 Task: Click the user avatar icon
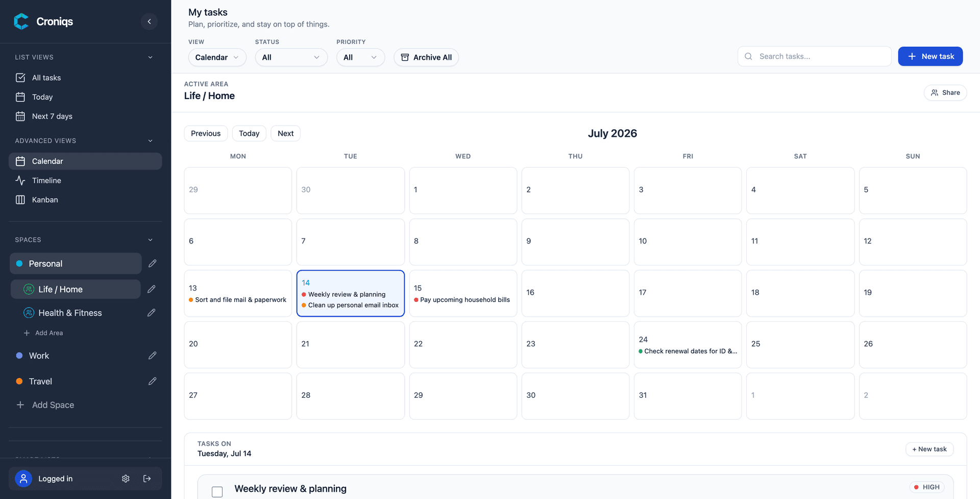(x=23, y=479)
